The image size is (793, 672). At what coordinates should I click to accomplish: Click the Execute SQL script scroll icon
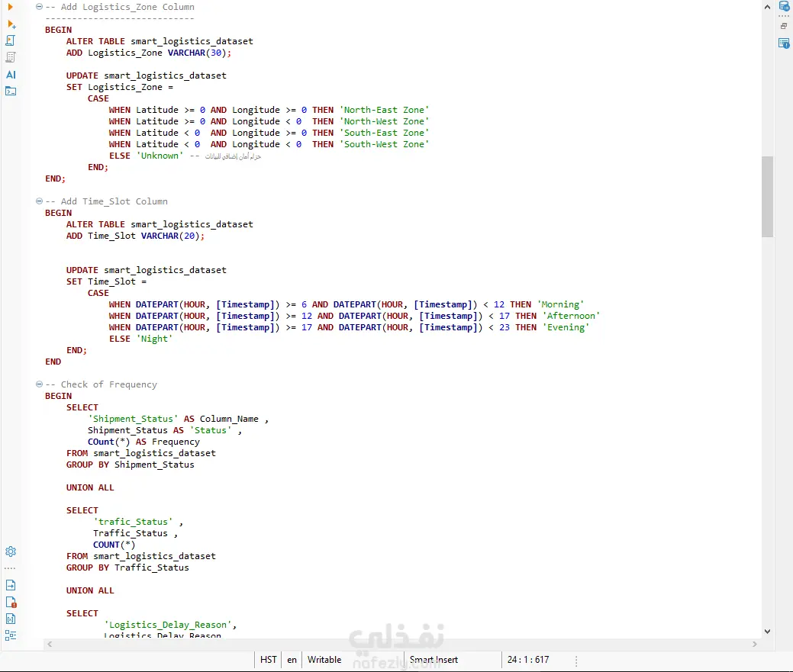click(x=11, y=40)
